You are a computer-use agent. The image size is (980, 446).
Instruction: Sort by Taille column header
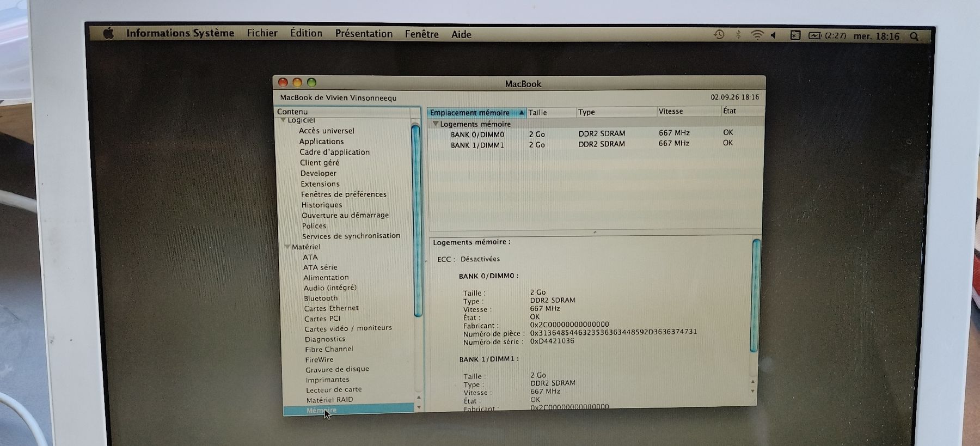[x=551, y=112]
